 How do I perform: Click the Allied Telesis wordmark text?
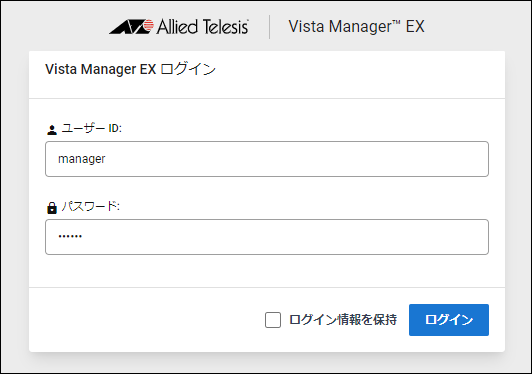tap(203, 26)
